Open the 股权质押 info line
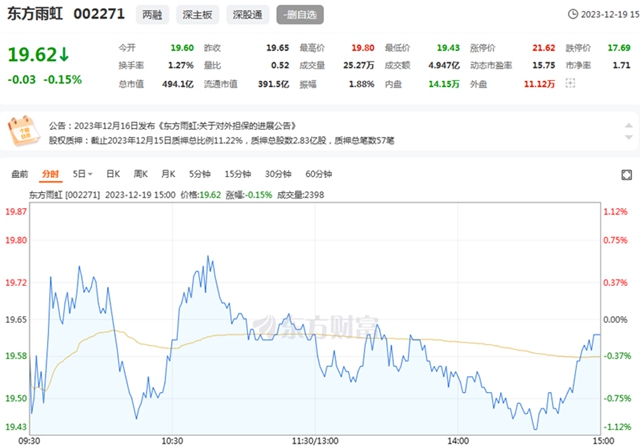Viewport: 640px width, 446px height. [x=222, y=141]
